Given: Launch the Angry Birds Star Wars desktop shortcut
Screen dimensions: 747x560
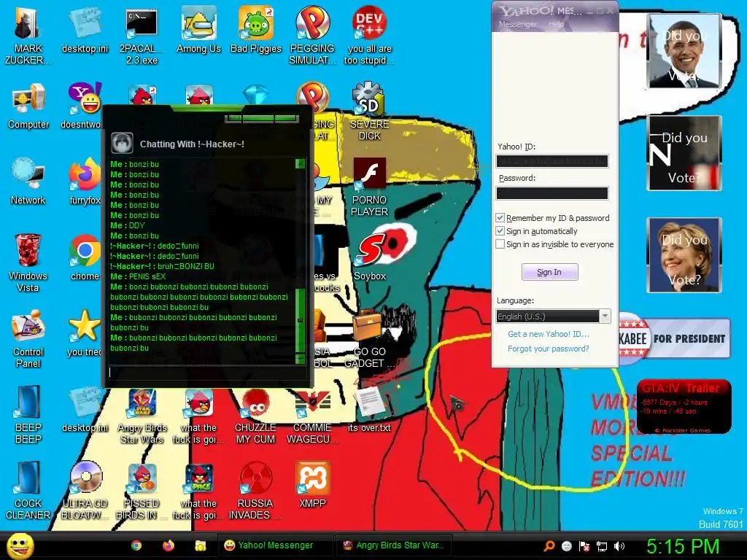Looking at the screenshot, I should coord(142,416).
